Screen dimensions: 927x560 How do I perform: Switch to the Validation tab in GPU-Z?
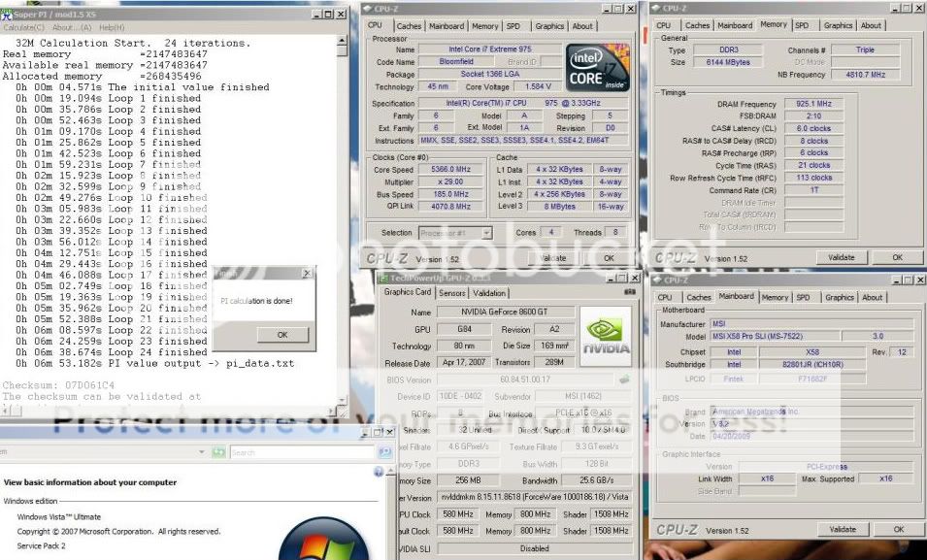[489, 293]
